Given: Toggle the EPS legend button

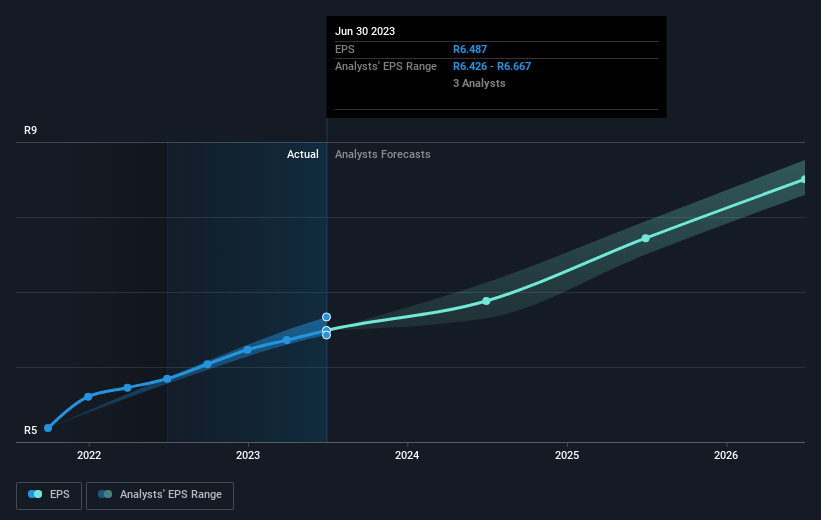Looking at the screenshot, I should click(x=49, y=495).
